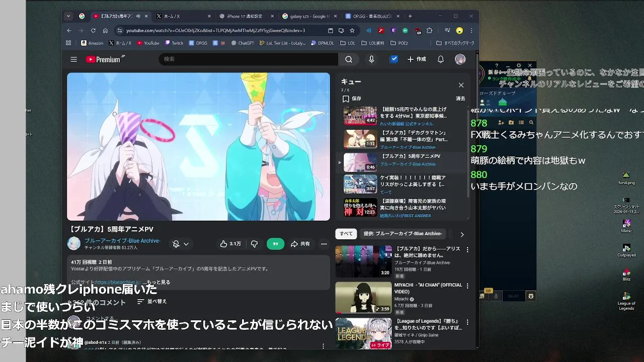
Task: Open the YouTube account avatar menu
Action: tap(460, 59)
